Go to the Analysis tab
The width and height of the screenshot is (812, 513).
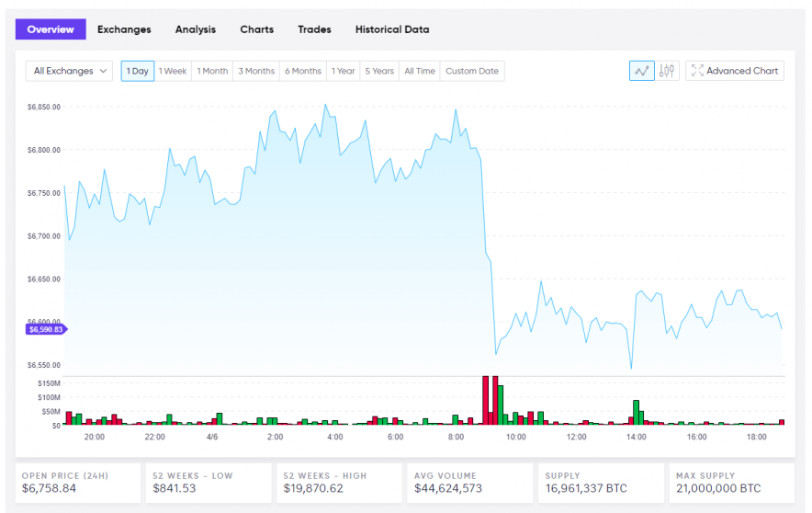tap(196, 29)
